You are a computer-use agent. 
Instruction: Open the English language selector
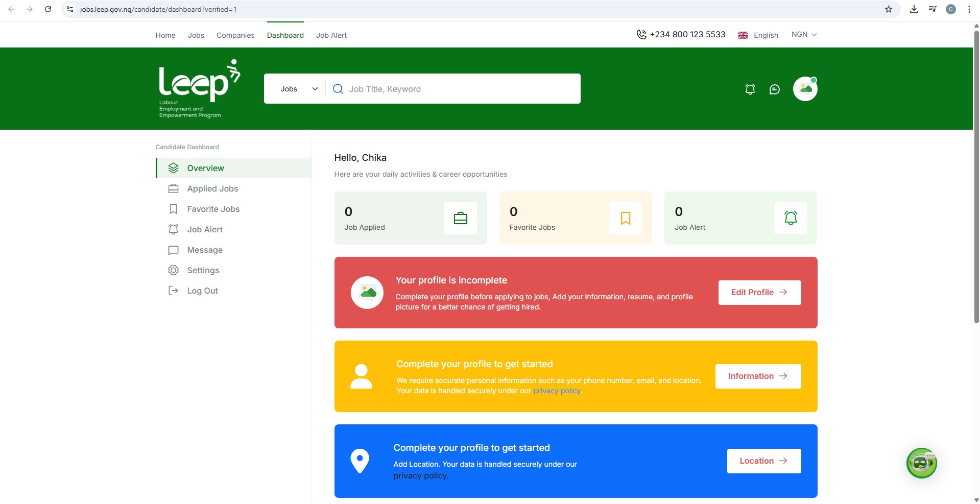758,35
